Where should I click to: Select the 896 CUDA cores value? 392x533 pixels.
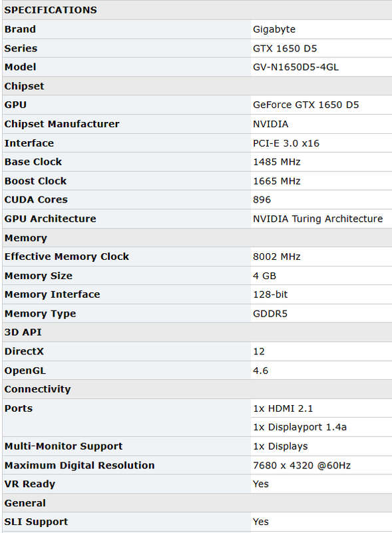(262, 200)
